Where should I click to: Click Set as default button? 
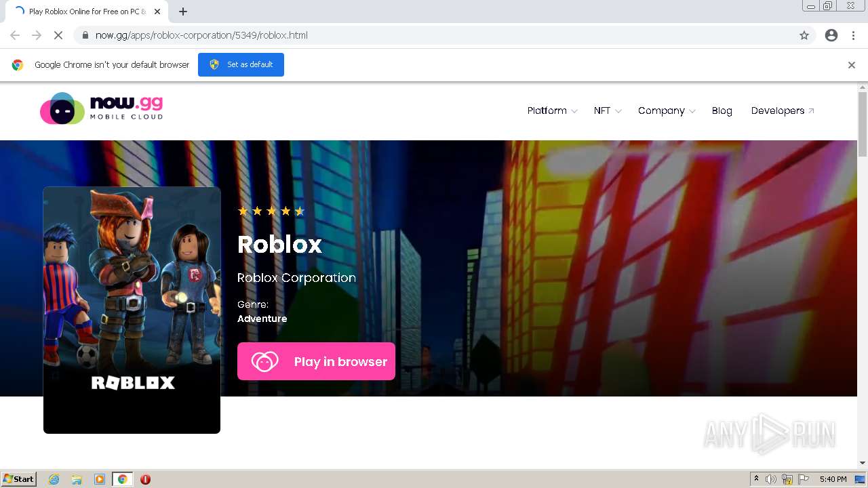point(241,64)
